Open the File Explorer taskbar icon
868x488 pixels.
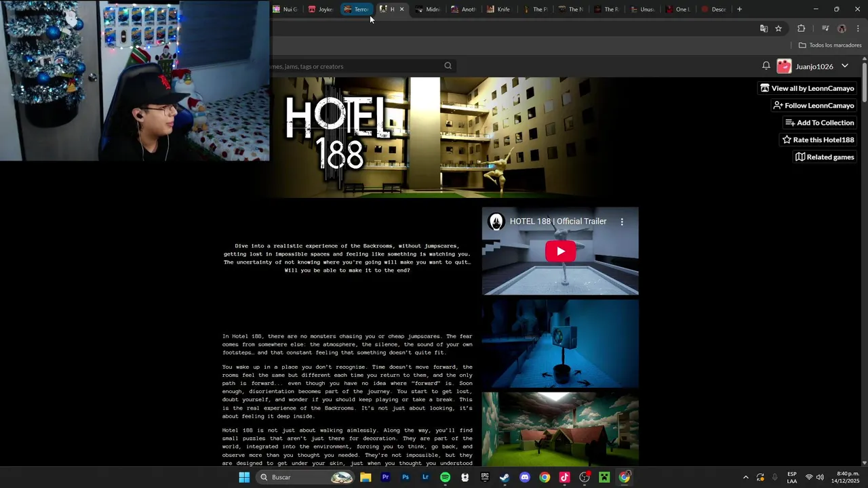pos(366,477)
